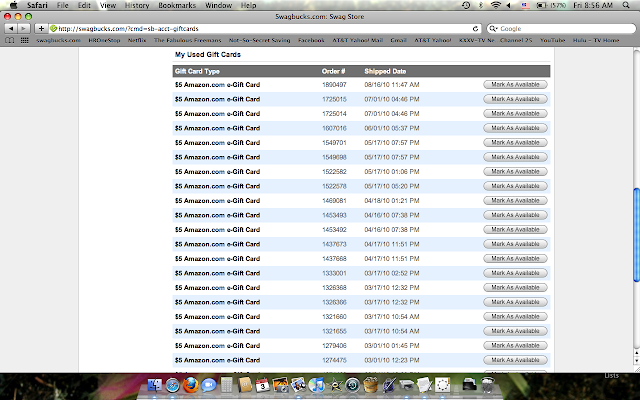Mark order 1279406 as available
This screenshot has height=400, width=640.
(x=515, y=345)
